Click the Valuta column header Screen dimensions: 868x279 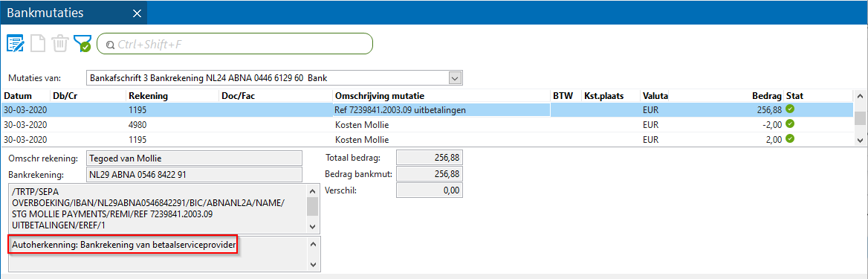(655, 96)
